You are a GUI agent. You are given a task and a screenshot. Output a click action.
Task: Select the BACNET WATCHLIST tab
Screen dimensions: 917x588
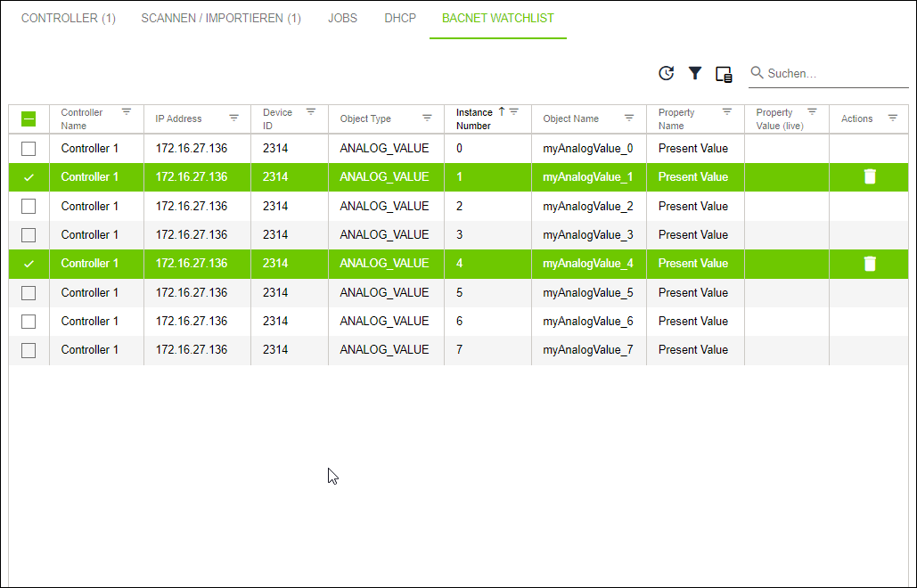(497, 18)
